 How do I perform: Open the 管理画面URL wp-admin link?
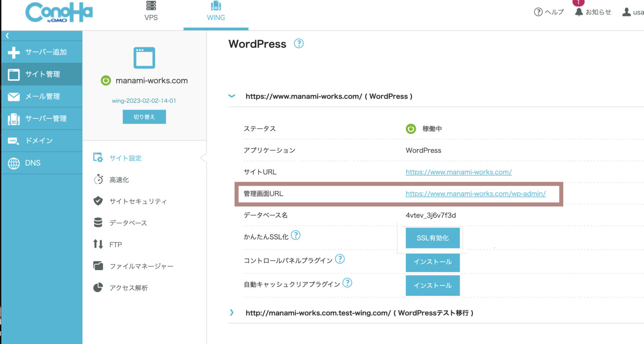pyautogui.click(x=476, y=194)
